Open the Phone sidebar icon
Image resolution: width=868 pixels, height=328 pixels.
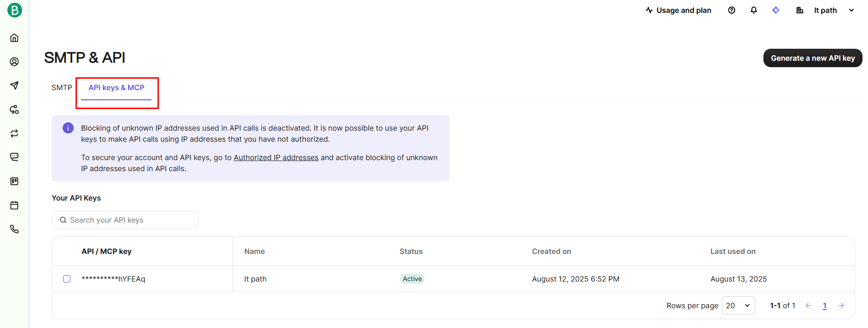14,229
